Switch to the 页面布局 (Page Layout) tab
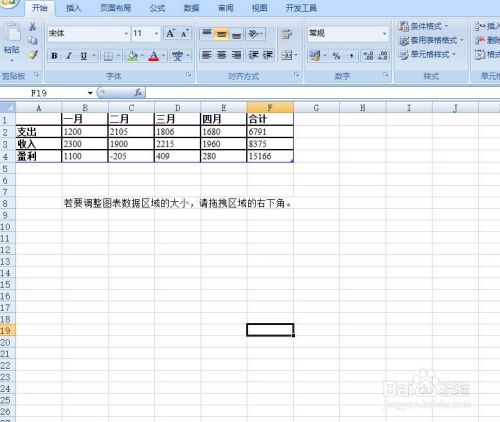The height and width of the screenshot is (422, 500). pos(116,8)
